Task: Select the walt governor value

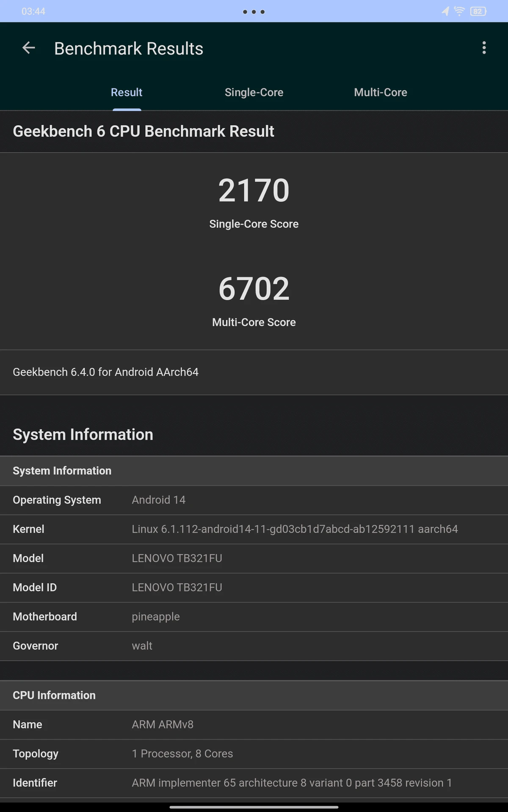Action: (x=142, y=646)
